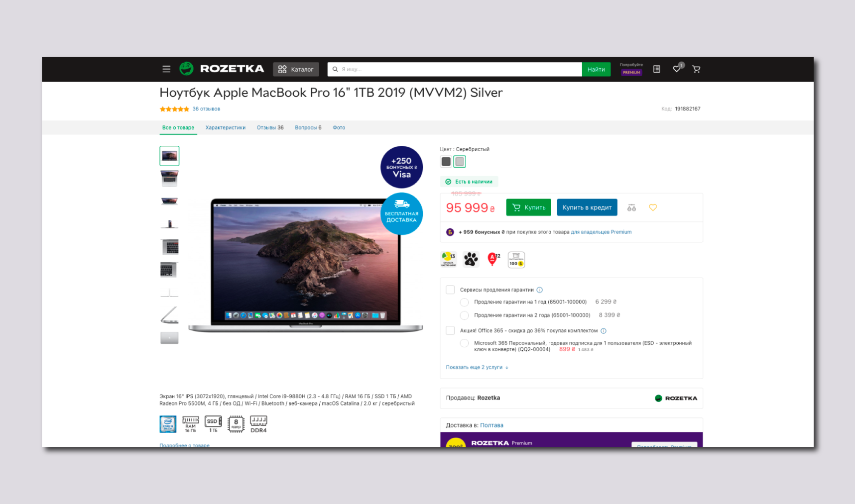855x504 pixels.
Task: Open the 'Отзывы 36' tab
Action: coord(270,128)
